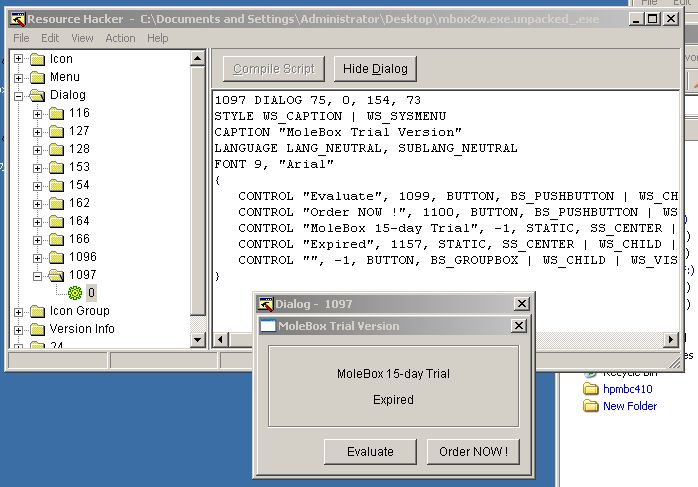698x487 pixels.
Task: Expand the 153 dialog node
Action: [37, 168]
